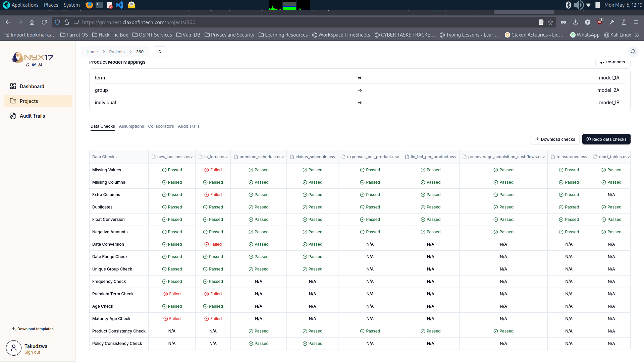Click the Redo data checks button
Viewport: 644px width, 362px height.
tap(606, 139)
